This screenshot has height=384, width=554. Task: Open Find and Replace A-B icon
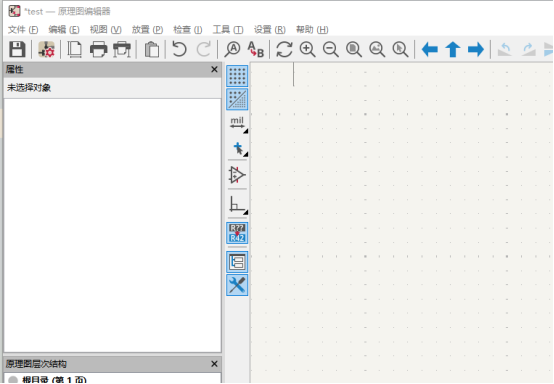pos(255,49)
